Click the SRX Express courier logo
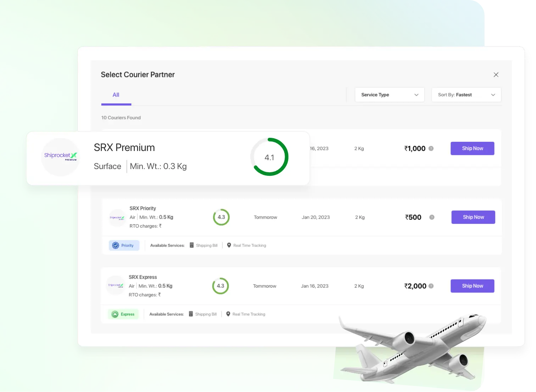This screenshot has height=392, width=536. click(x=116, y=285)
